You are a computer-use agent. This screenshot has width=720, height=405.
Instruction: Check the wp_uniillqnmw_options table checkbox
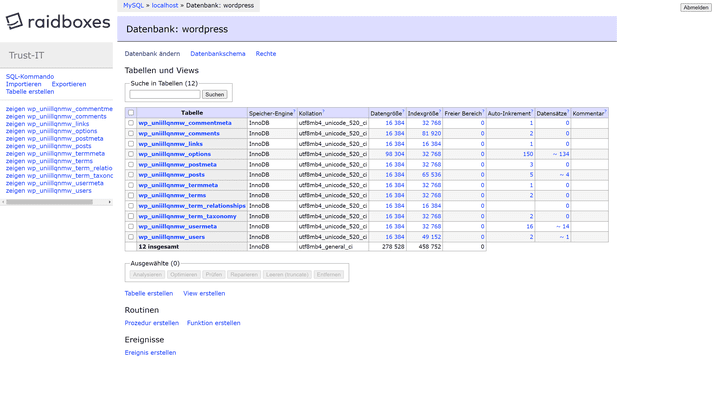click(131, 154)
